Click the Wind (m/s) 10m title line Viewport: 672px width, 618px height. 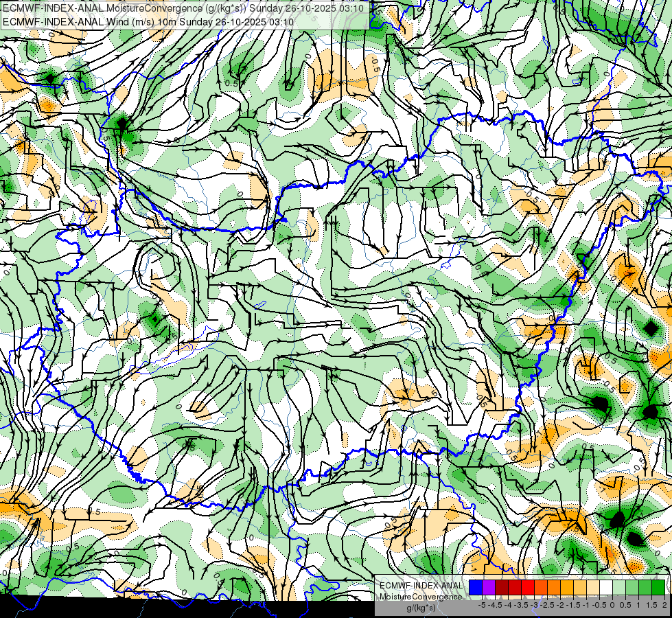tap(148, 22)
